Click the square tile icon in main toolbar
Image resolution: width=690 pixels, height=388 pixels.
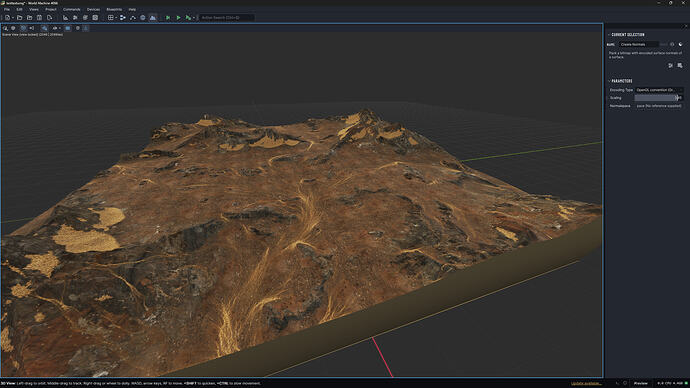[95, 18]
